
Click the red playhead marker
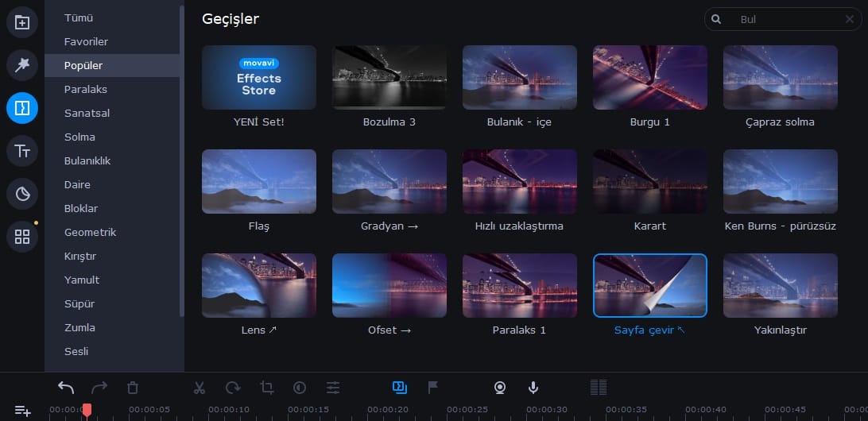coord(87,410)
